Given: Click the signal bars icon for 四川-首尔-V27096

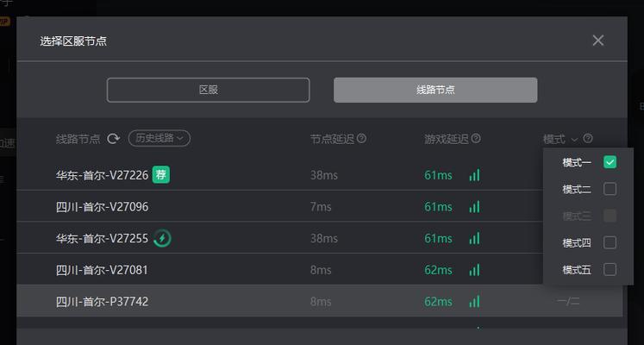Looking at the screenshot, I should click(474, 207).
